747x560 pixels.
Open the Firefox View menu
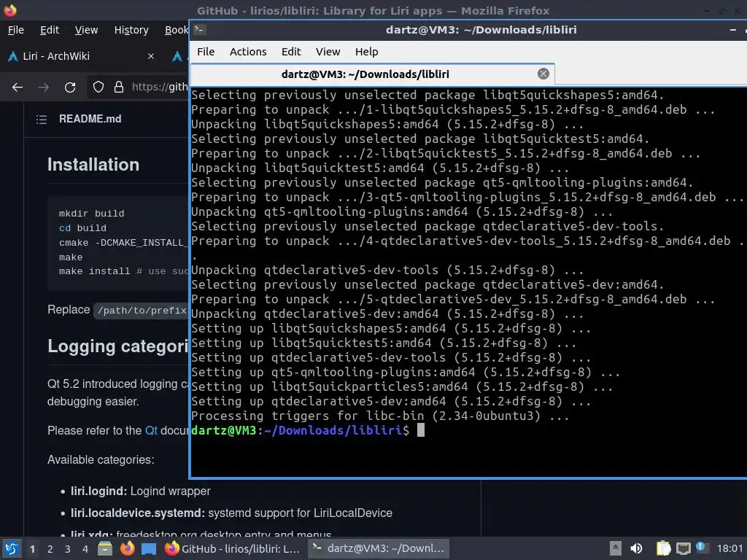click(86, 30)
